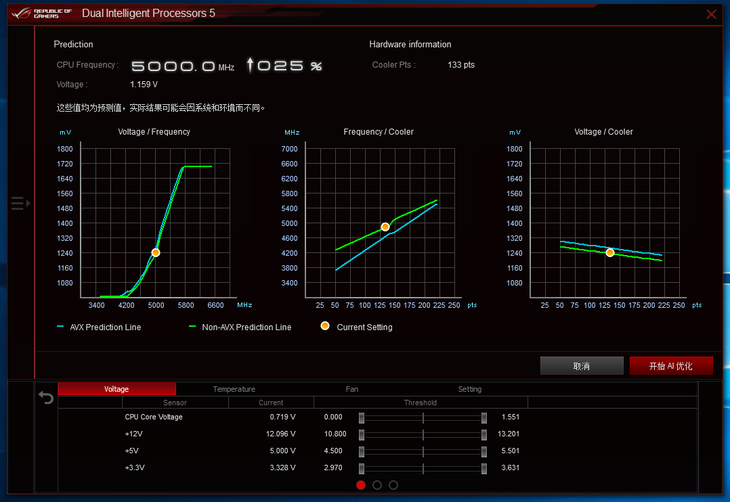
Task: Click the 13.201 upper threshold value
Action: point(508,434)
